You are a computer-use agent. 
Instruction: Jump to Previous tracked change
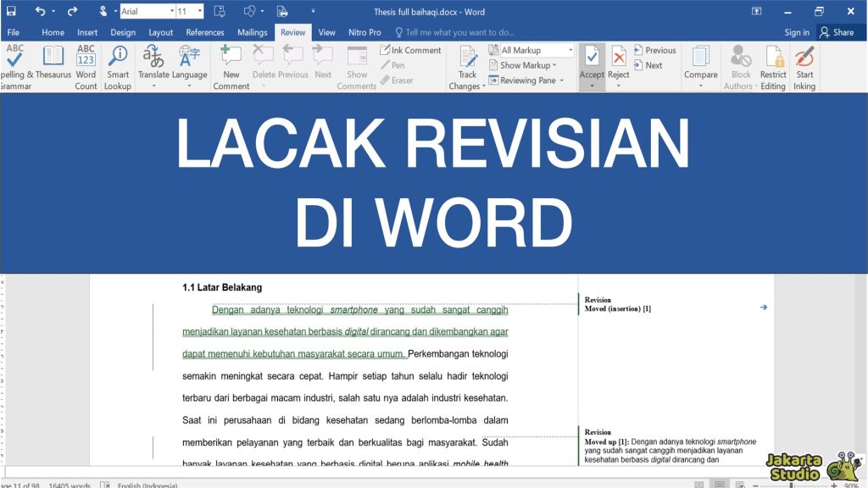655,50
